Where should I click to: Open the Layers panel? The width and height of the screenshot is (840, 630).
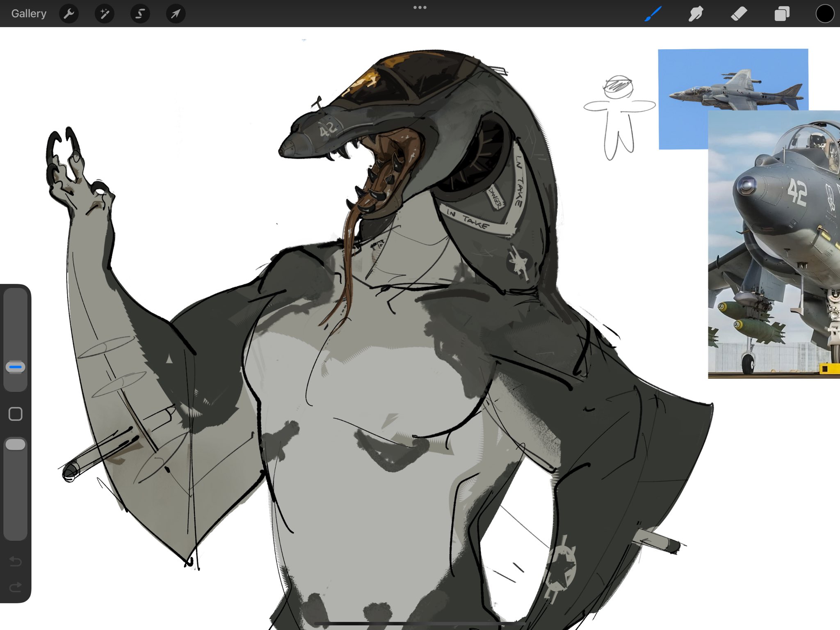(x=782, y=14)
